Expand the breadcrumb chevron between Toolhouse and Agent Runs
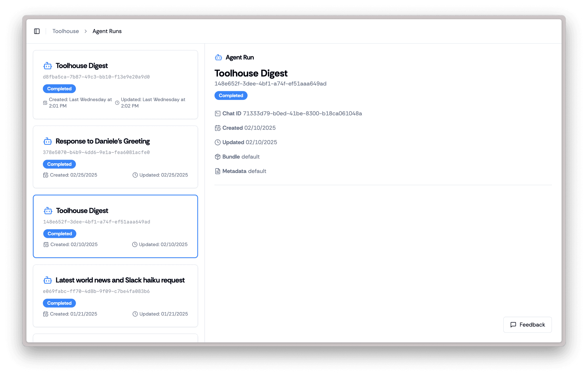 pyautogui.click(x=85, y=31)
